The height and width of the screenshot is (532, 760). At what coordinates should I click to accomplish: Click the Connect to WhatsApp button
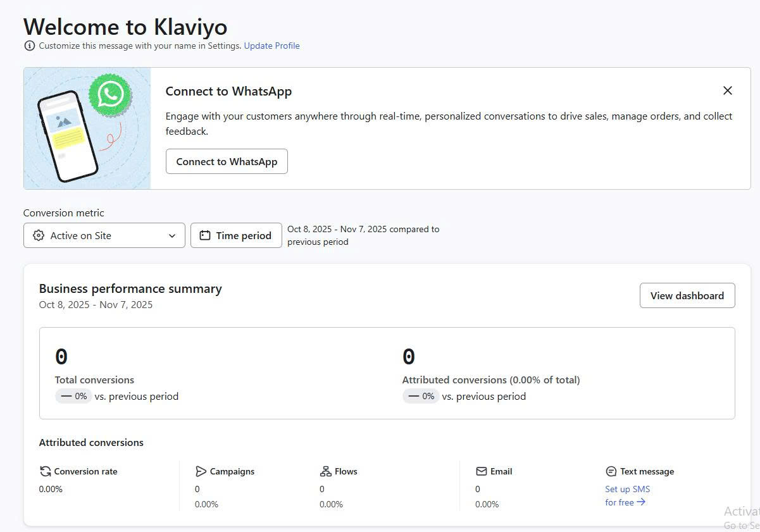(227, 161)
